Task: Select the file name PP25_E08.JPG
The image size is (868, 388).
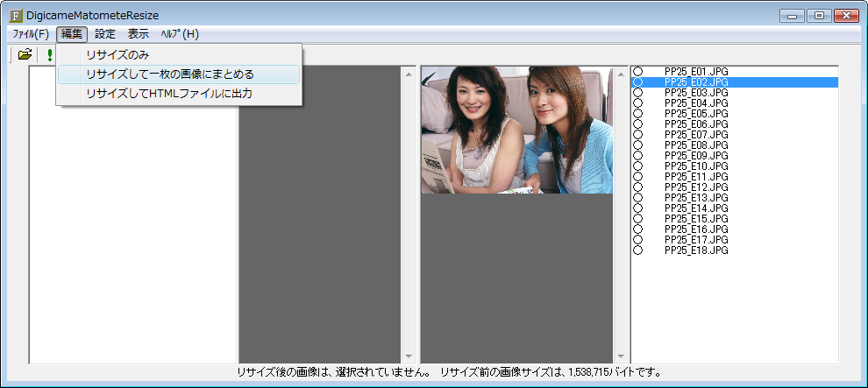Action: pos(696,145)
